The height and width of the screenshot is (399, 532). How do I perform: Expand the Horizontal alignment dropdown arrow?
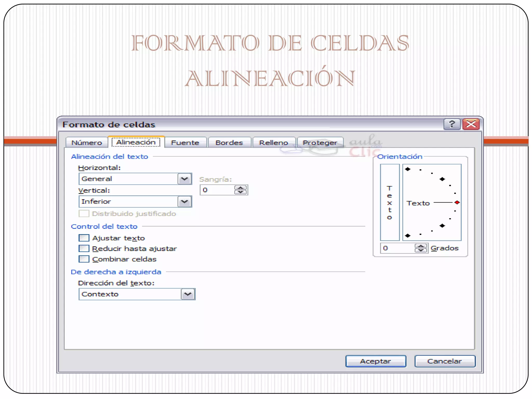tap(184, 179)
